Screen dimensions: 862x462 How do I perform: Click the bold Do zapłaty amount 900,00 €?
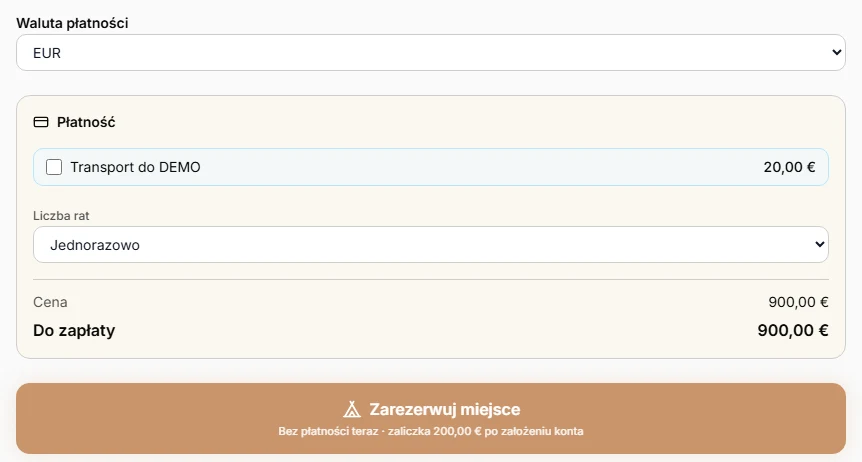793,330
